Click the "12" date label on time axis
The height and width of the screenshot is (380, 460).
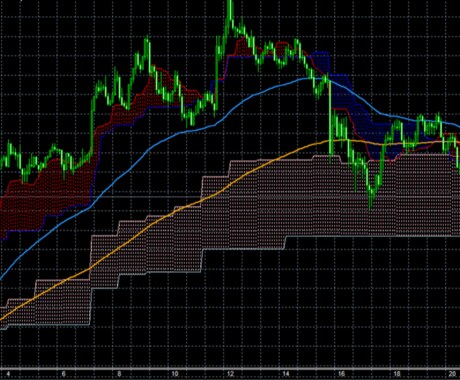click(230, 373)
